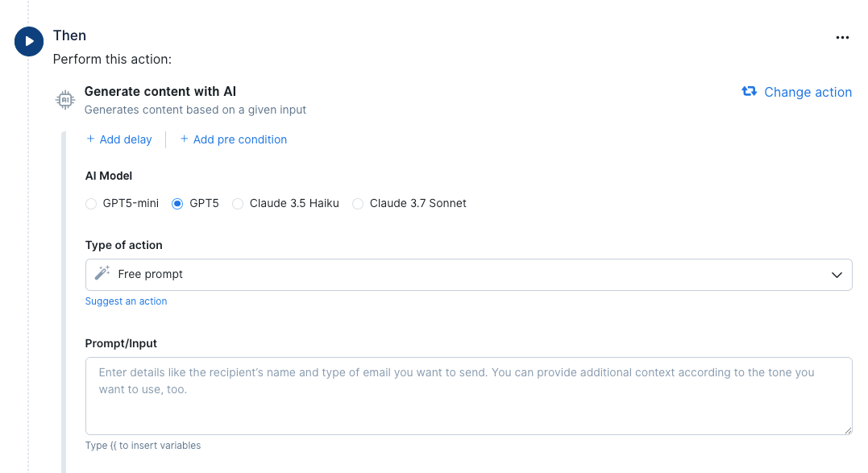Select the GPT5 radio option
Screen dimensions: 868x473
(x=177, y=204)
